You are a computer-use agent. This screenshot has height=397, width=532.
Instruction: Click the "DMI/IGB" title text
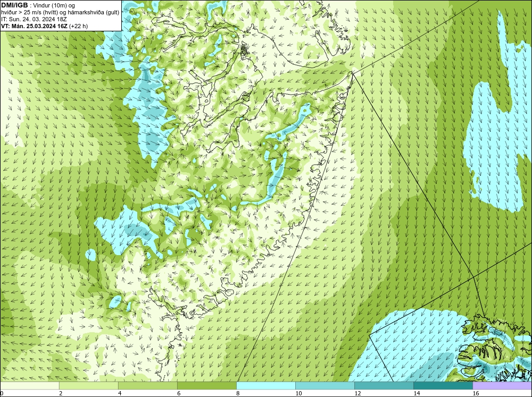(14, 5)
